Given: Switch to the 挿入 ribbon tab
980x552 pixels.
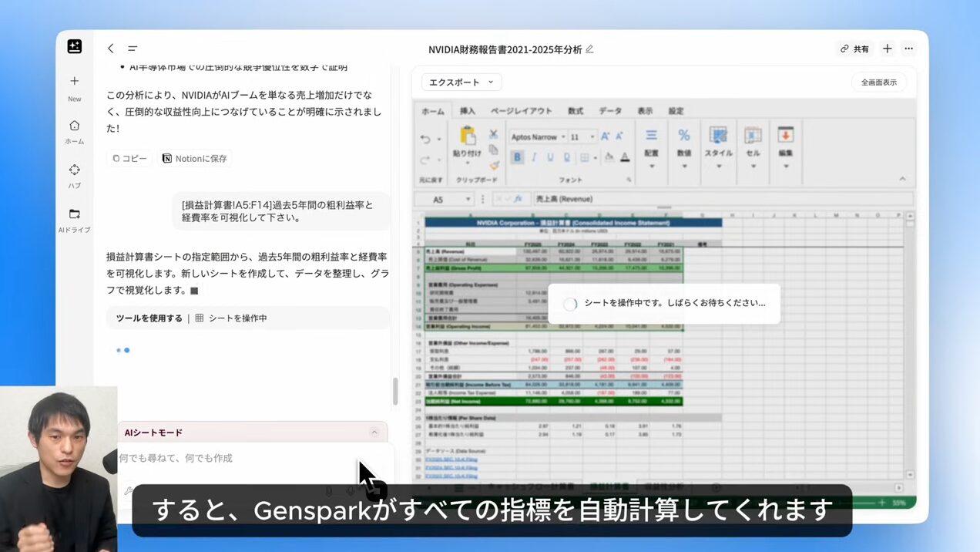Looking at the screenshot, I should [x=468, y=111].
